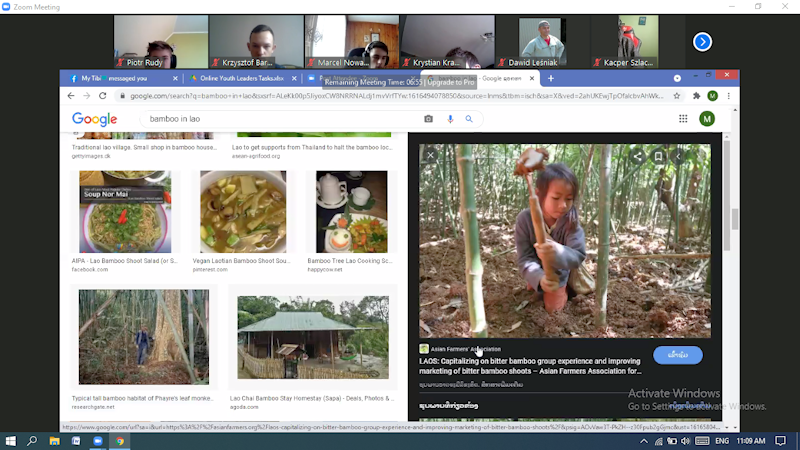Screen dimensions: 800x450
Task: Click the browser forward arrow
Action: (x=87, y=96)
